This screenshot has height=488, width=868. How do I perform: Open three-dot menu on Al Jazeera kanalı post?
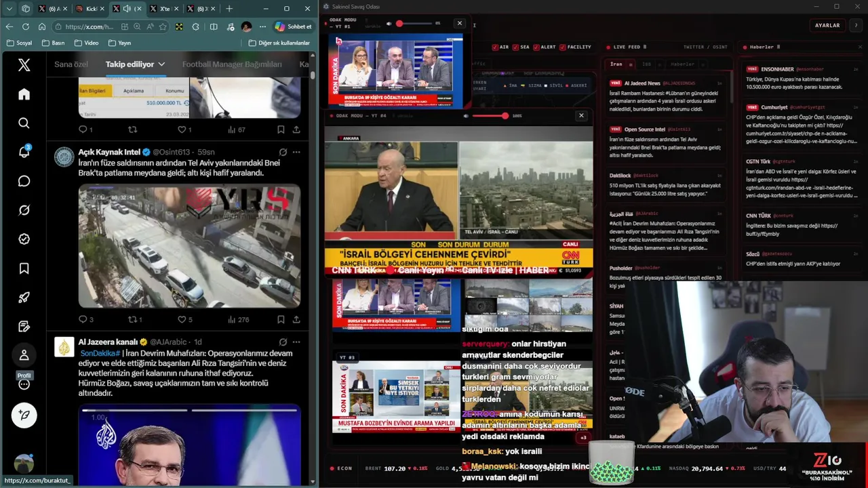[296, 342]
